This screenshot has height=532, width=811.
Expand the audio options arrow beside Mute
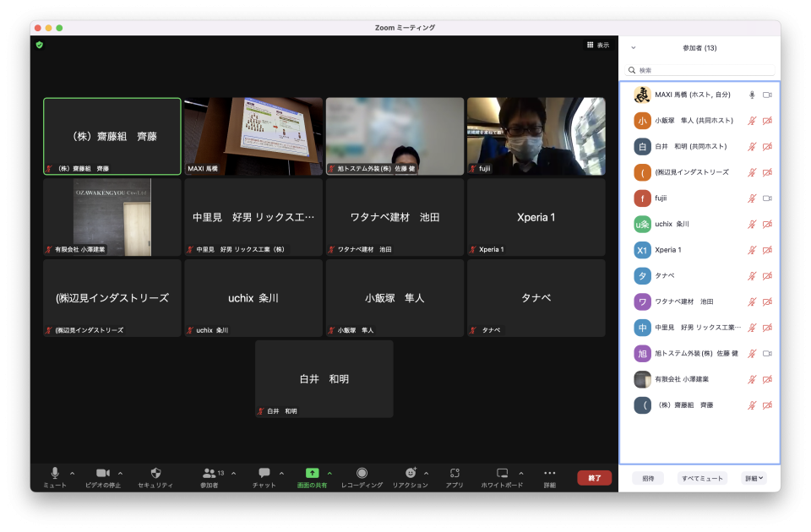pyautogui.click(x=72, y=473)
